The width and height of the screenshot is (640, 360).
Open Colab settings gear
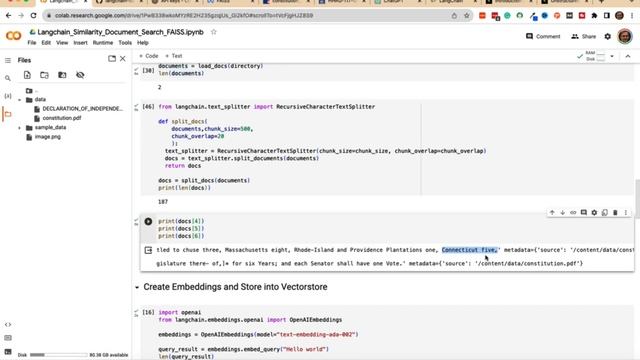(x=607, y=36)
